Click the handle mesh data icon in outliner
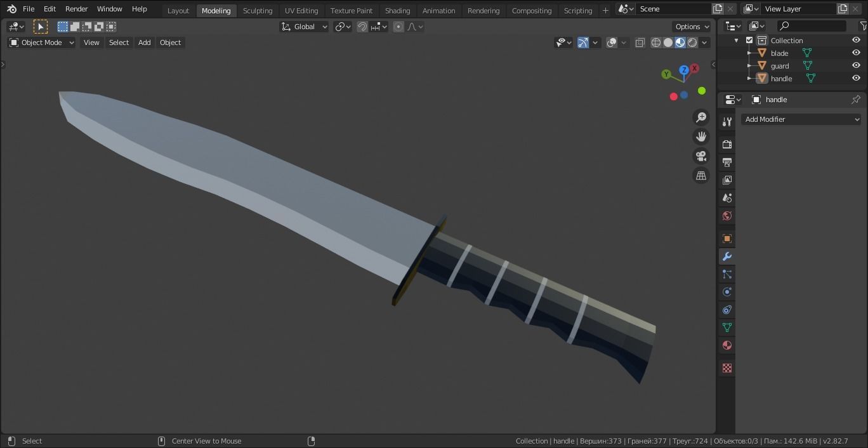868x448 pixels. 810,79
